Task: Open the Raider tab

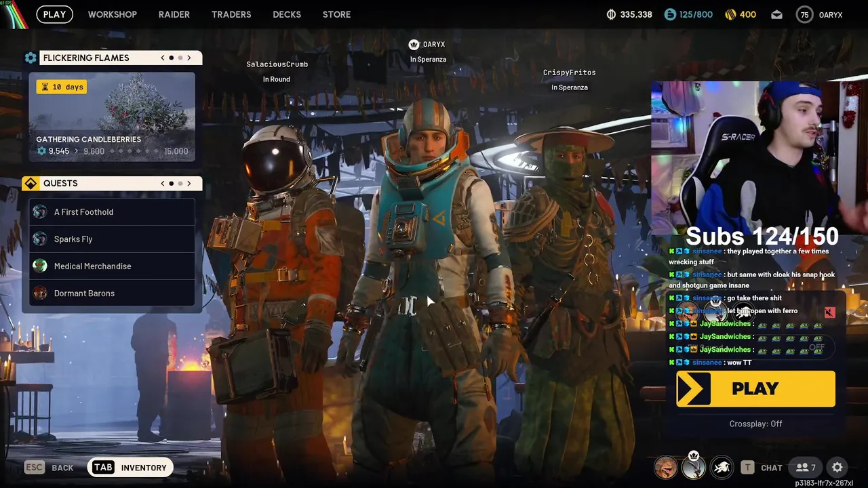Action: point(174,14)
